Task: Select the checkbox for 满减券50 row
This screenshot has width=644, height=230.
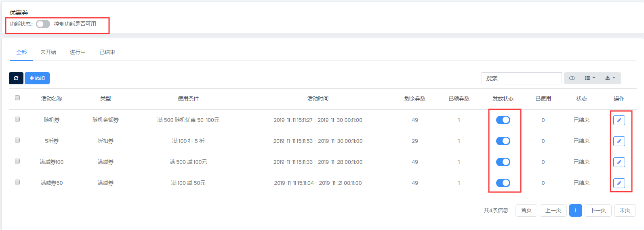Action: pos(17,182)
